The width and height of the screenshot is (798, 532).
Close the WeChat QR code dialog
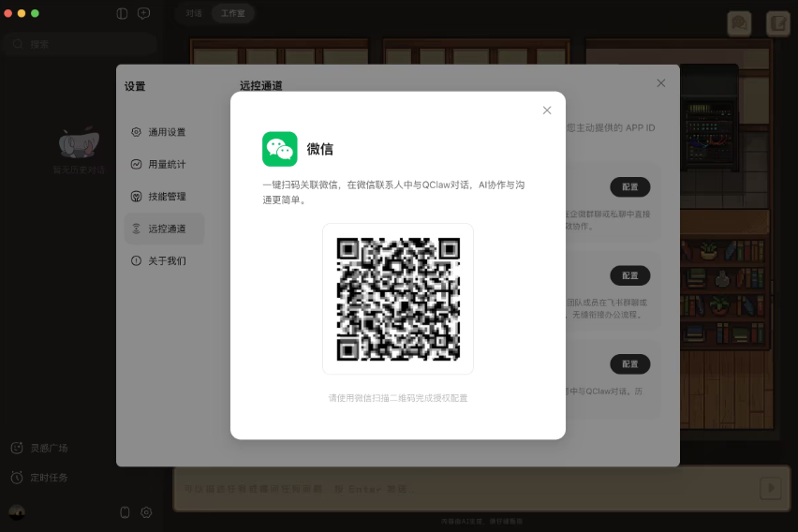click(x=547, y=111)
